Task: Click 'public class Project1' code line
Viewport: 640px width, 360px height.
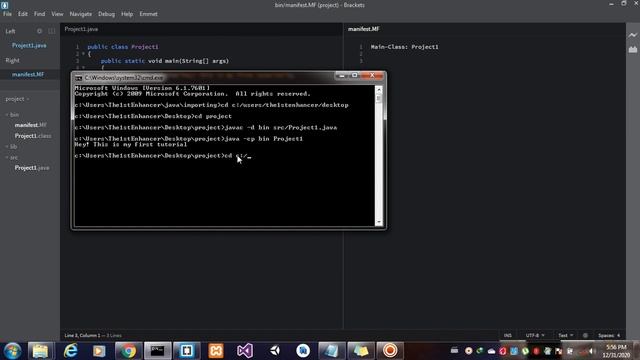Action: tap(123, 47)
